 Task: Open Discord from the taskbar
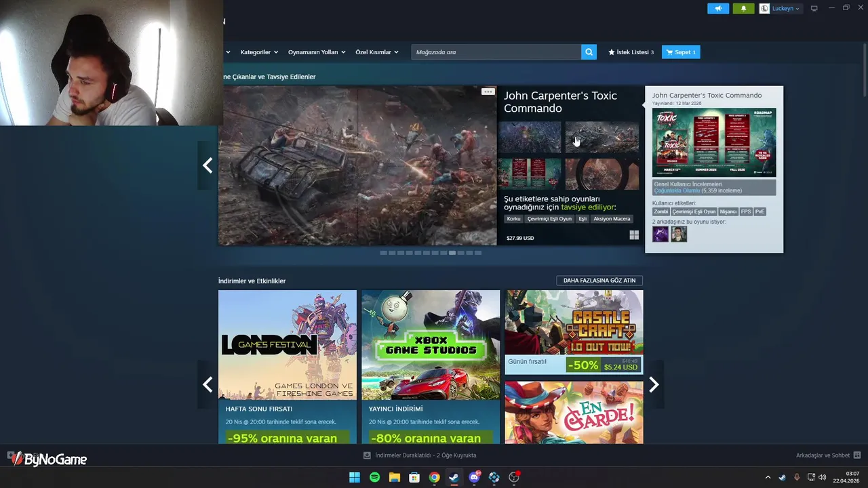tap(474, 477)
